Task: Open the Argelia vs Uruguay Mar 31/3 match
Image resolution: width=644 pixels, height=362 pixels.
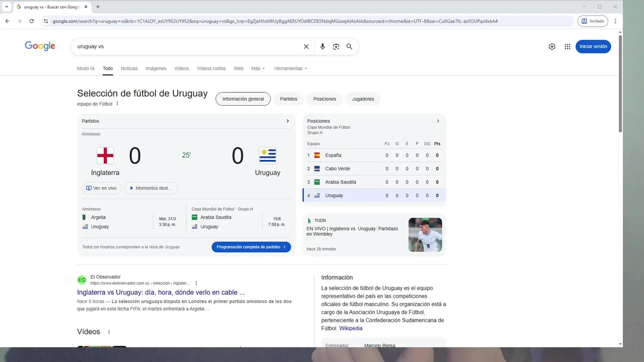Action: click(131, 222)
